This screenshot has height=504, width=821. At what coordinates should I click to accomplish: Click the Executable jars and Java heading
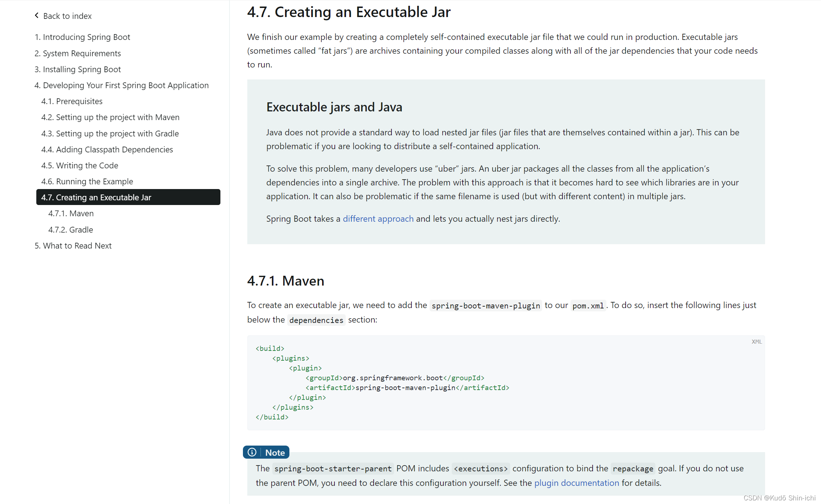pyautogui.click(x=334, y=107)
